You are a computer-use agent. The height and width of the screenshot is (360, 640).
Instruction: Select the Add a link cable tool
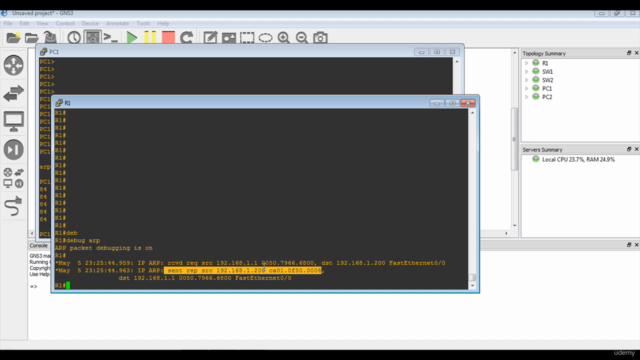(13, 206)
